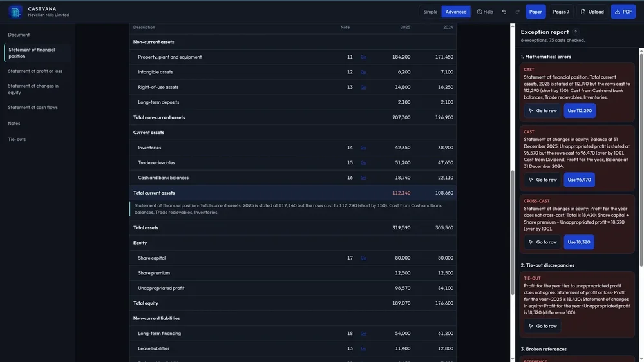
Task: Follow the Go link for Trade recievables
Action: pos(363,163)
